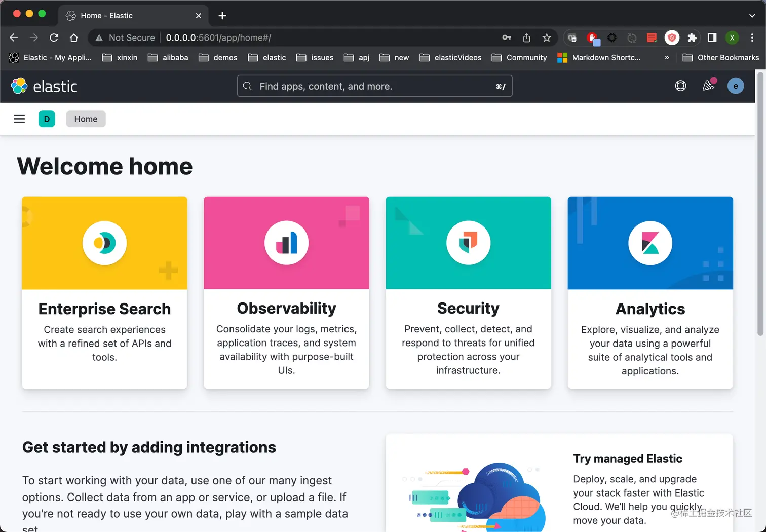The height and width of the screenshot is (532, 766).
Task: Click the Elastic logo in header
Action: [45, 86]
